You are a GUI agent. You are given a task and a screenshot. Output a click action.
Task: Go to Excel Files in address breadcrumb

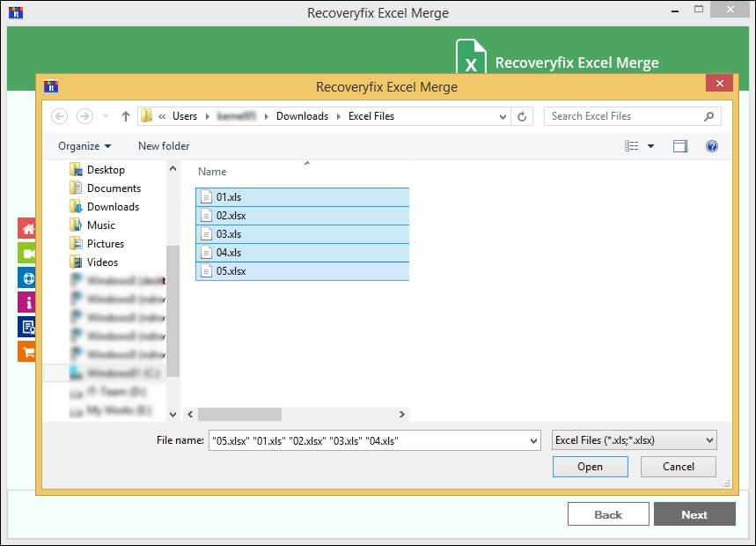coord(371,116)
